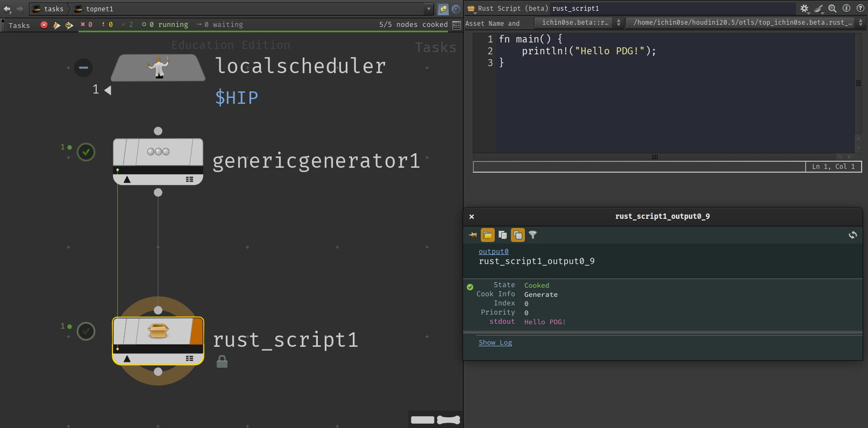Image resolution: width=868 pixels, height=428 pixels.
Task: Click the localscheduler default scheduler arrow flag
Action: click(x=108, y=90)
